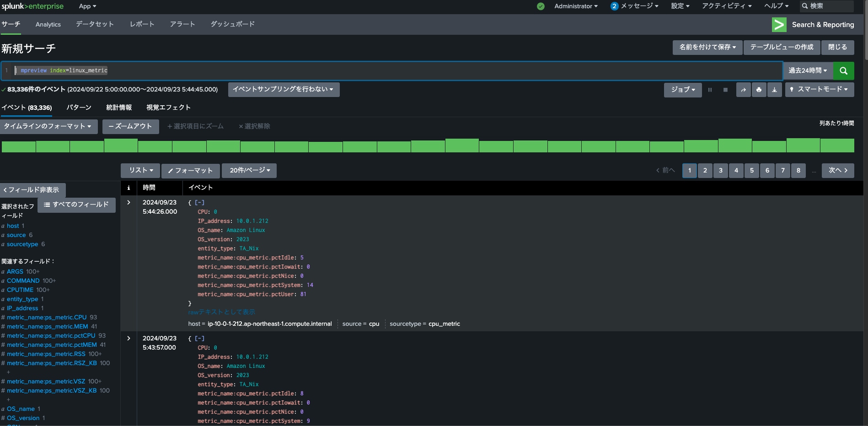Run the search with the magnifier button
The width and height of the screenshot is (868, 426).
point(843,71)
